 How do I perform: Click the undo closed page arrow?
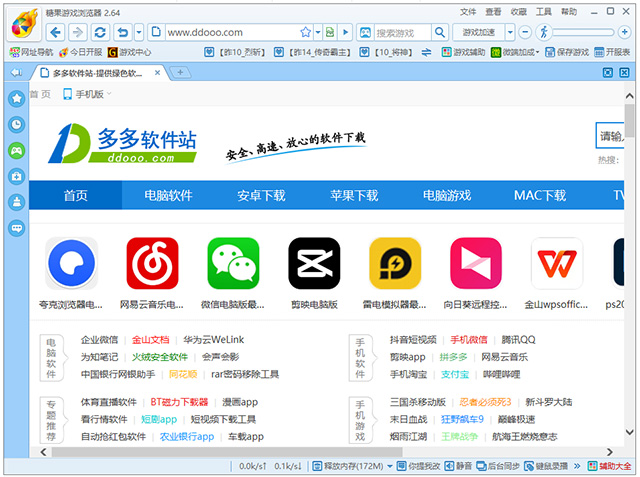(123, 32)
